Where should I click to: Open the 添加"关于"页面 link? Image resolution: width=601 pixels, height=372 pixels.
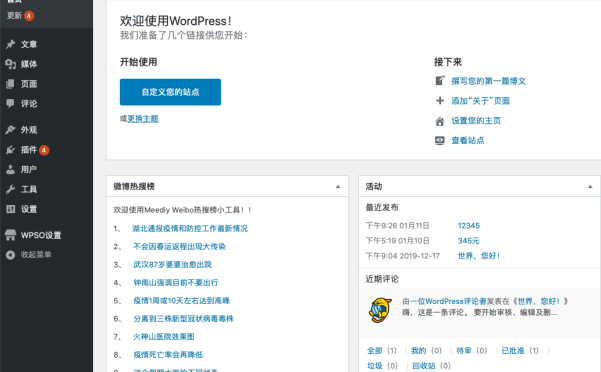coord(481,101)
